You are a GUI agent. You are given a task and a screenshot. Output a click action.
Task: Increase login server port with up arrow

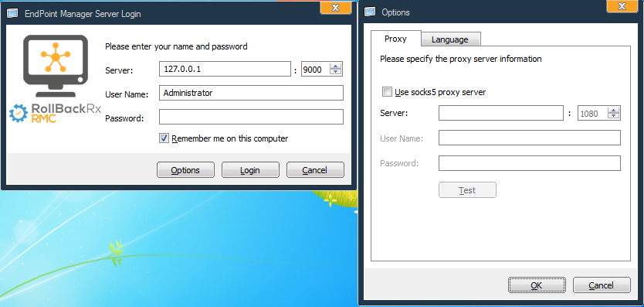(336, 67)
